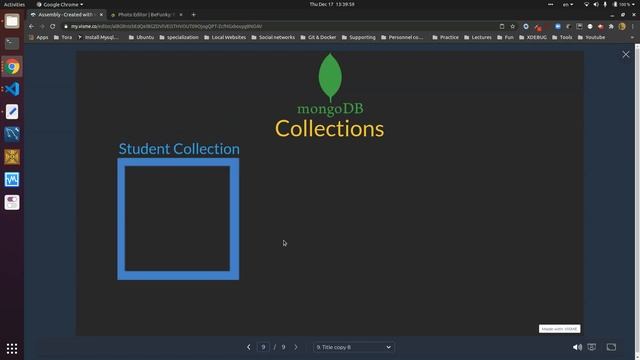This screenshot has height=360, width=640.
Task: Bookmark this page with the star icon
Action: 513,26
